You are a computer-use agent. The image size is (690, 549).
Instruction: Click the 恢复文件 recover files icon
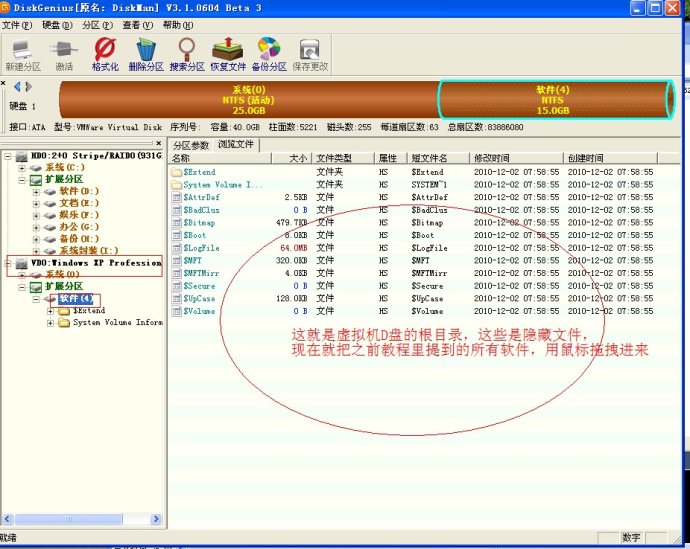(228, 55)
